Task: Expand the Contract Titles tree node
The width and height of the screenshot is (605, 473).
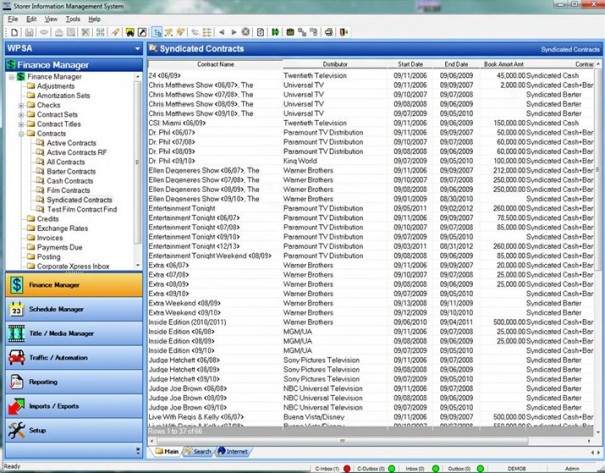Action: (x=21, y=124)
